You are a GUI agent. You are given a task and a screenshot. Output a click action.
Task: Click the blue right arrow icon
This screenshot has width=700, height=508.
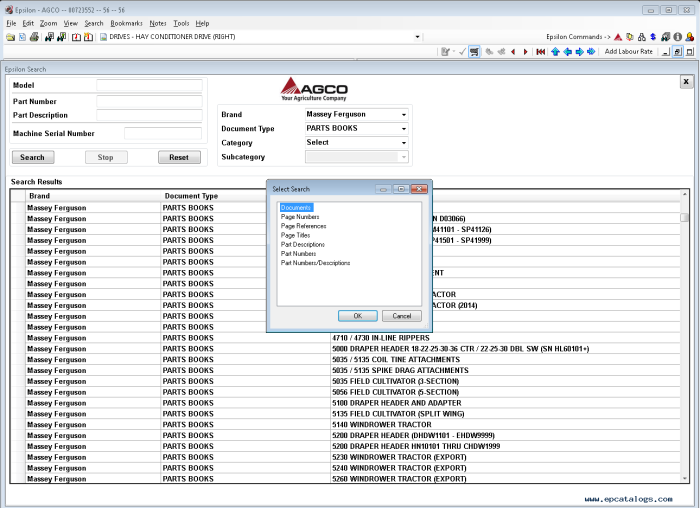(x=579, y=52)
